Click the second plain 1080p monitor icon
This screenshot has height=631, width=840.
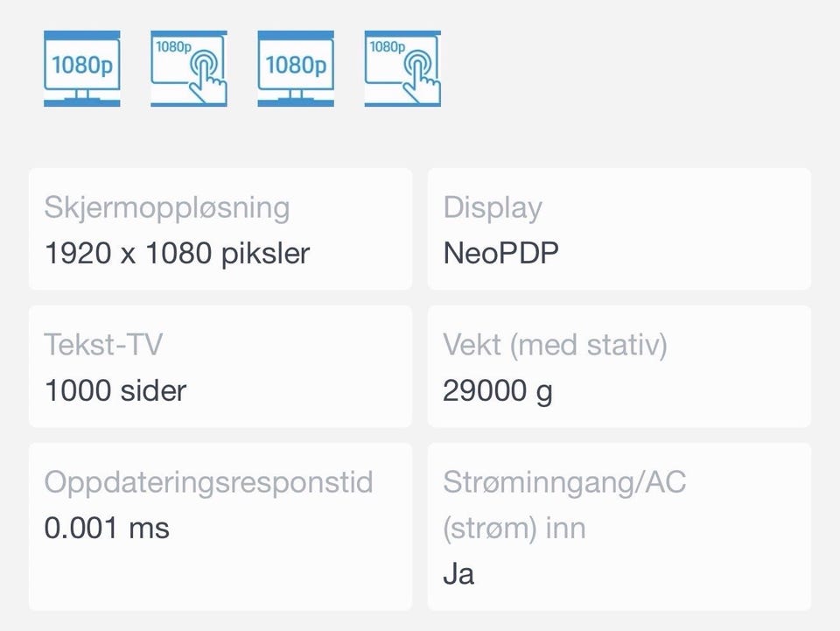click(296, 67)
